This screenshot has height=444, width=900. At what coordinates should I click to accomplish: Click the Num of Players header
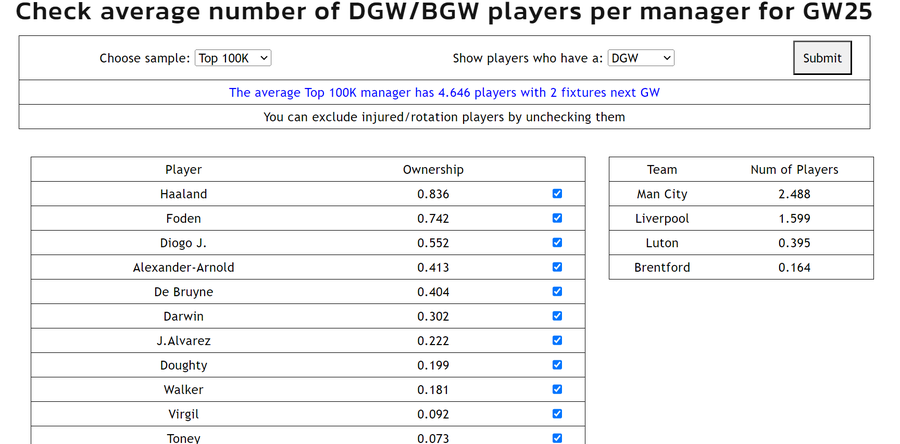[794, 170]
